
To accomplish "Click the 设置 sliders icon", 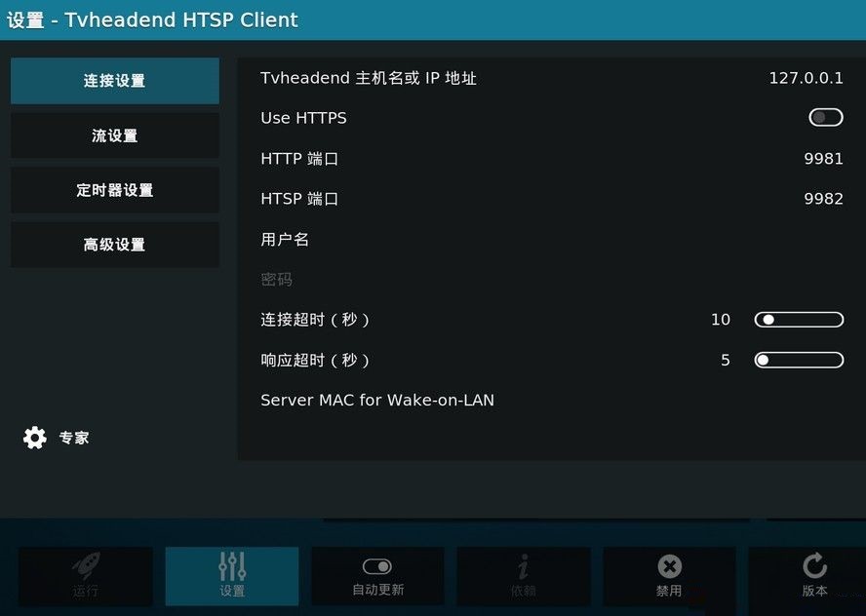I will (x=232, y=565).
